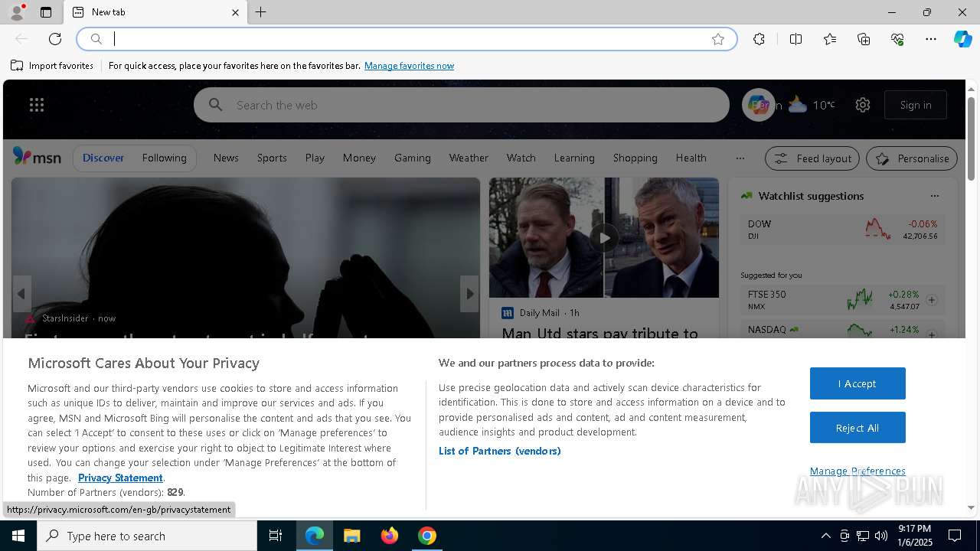Viewport: 980px width, 551px height.
Task: Open weather widget showing 10°C
Action: (812, 105)
